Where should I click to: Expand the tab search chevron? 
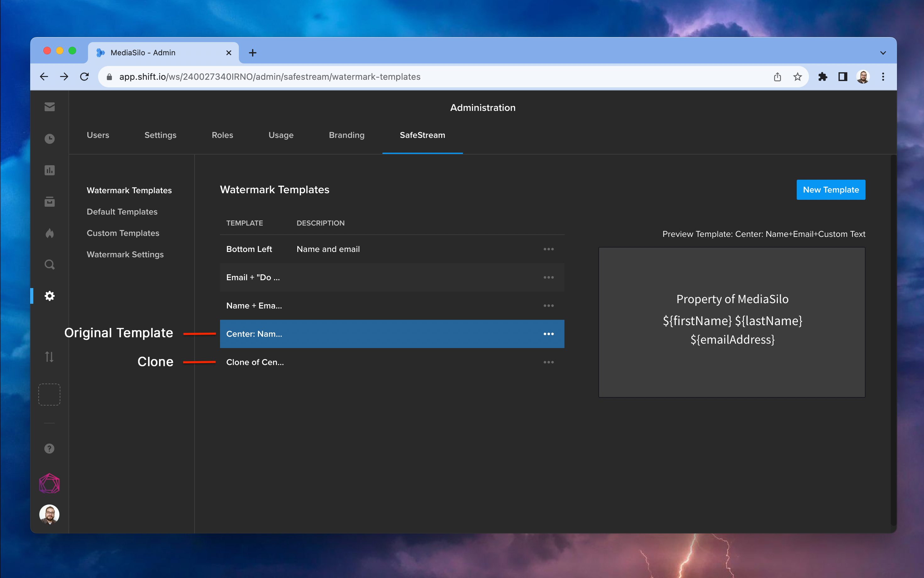point(883,53)
